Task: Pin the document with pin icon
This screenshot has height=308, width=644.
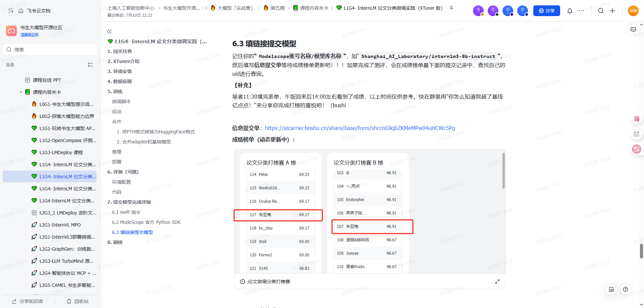Action: [451, 8]
